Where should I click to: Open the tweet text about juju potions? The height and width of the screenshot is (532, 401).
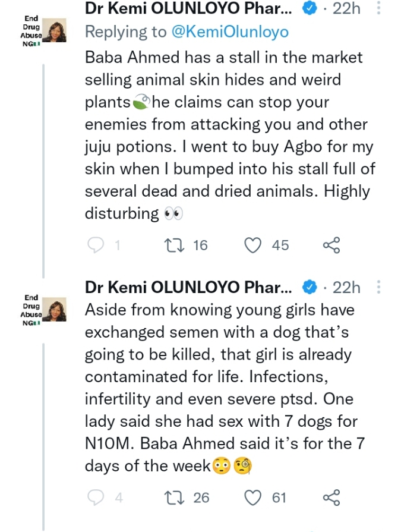(226, 136)
